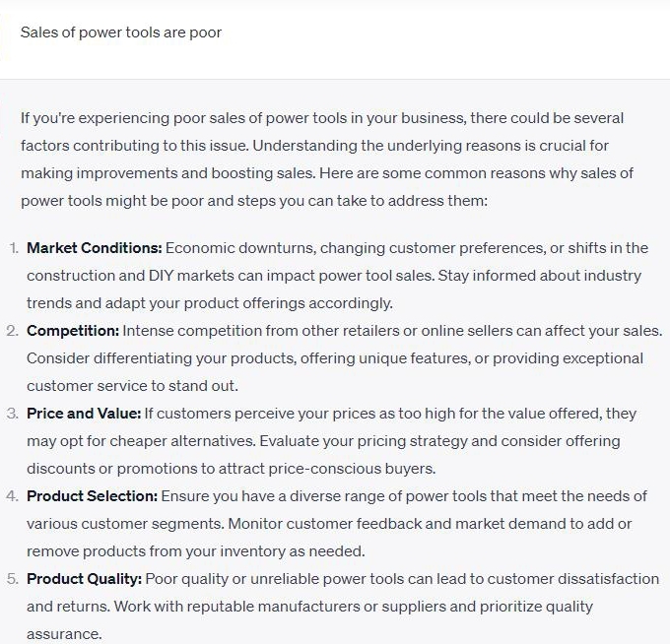Click the line "customer service to stand out."
Screen dimensions: 670x644
click(132, 386)
